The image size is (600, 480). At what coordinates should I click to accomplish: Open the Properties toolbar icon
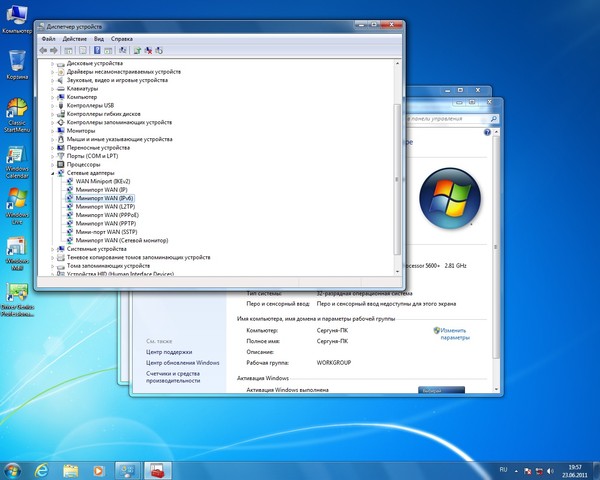click(83, 51)
